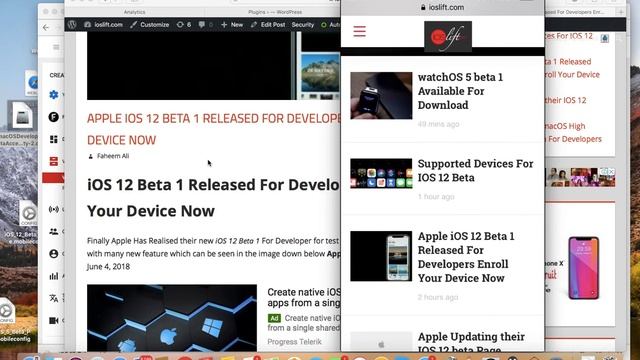Open the hexagon logos ad image

pos(172,318)
